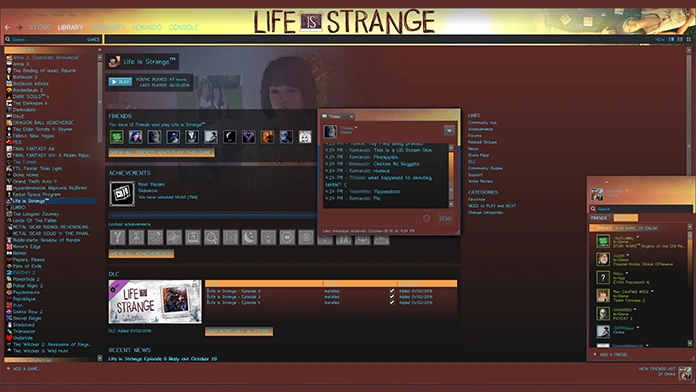Open the LIBRARY tab

(70, 28)
